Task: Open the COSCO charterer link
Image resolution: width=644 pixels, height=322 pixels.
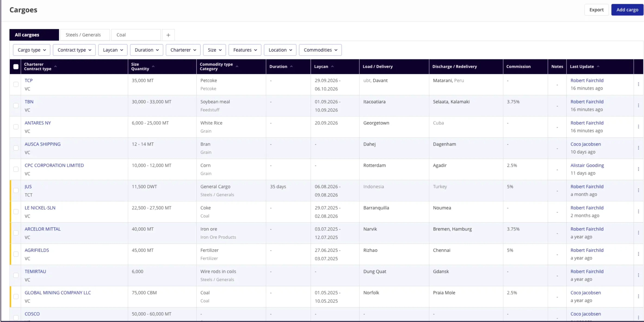Action: [x=32, y=314]
